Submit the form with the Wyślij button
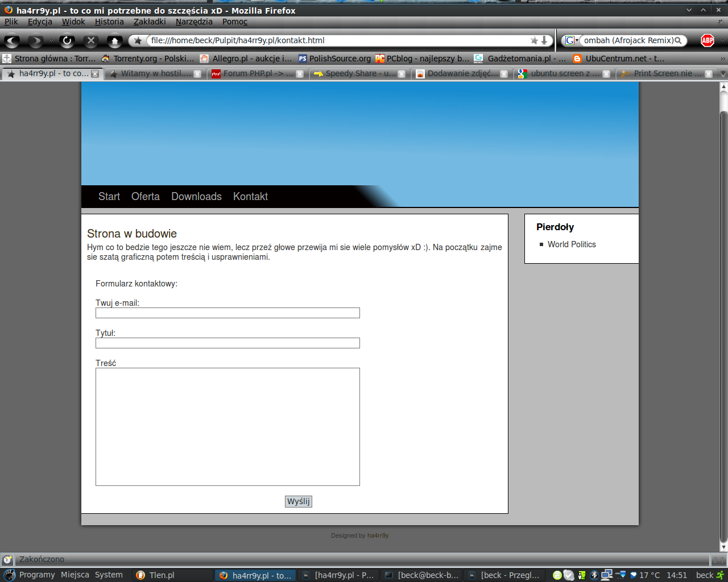This screenshot has height=582, width=728. pyautogui.click(x=299, y=501)
